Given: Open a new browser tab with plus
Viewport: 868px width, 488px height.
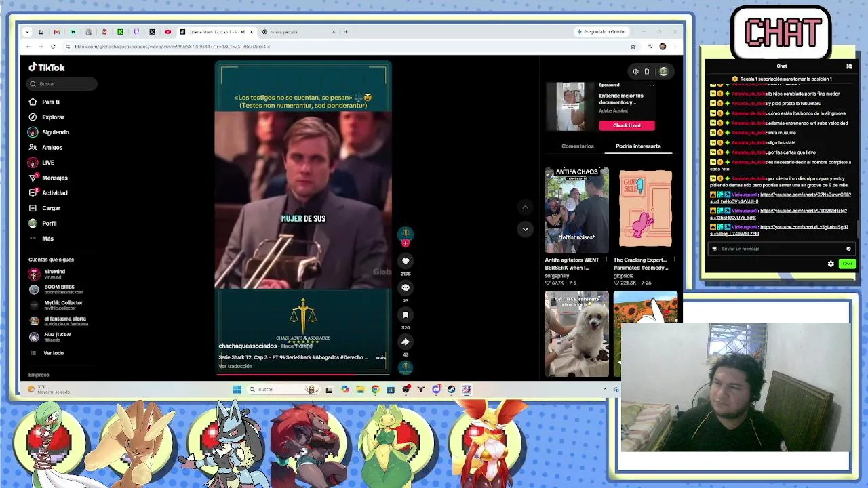Looking at the screenshot, I should 346,32.
